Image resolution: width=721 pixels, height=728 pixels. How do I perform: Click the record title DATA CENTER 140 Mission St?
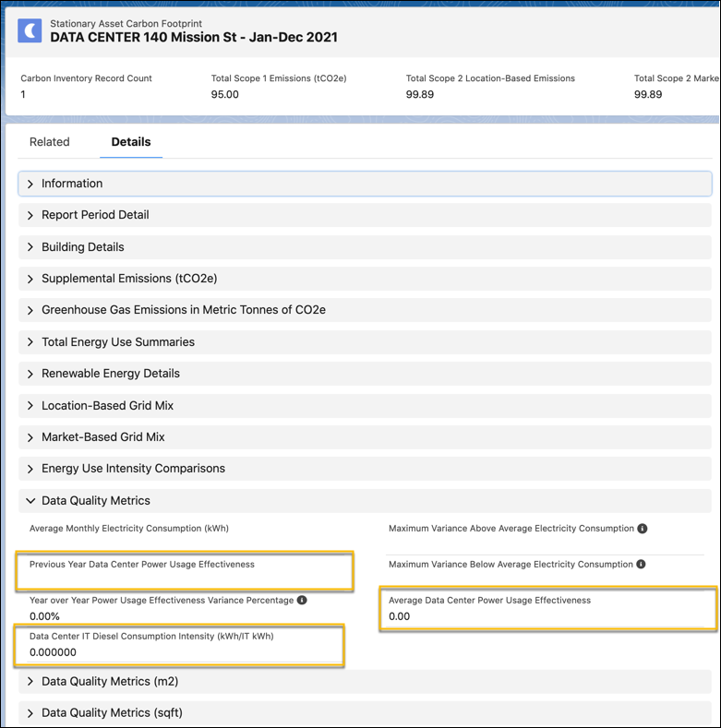[x=194, y=37]
